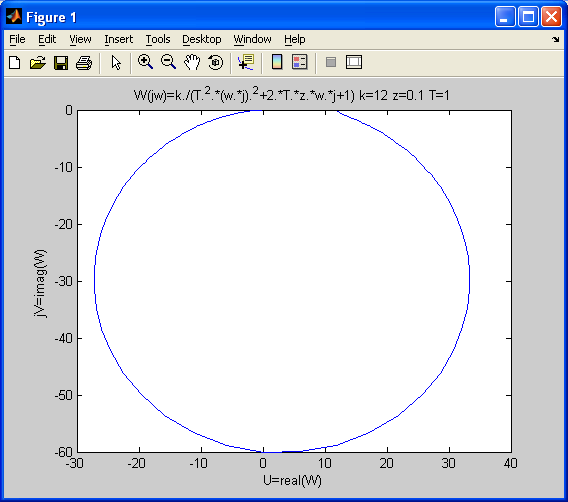Screen dimensions: 568x502
Task: Open the Tools menu
Action: (x=158, y=39)
